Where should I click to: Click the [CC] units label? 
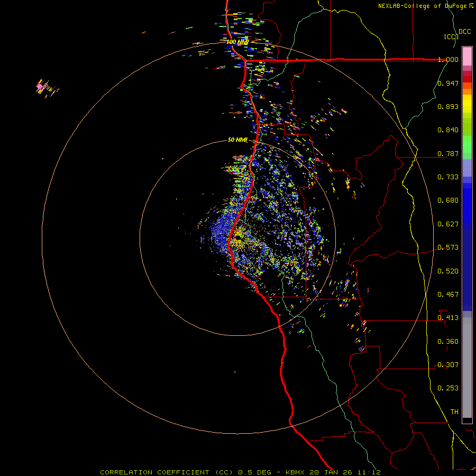coord(451,36)
